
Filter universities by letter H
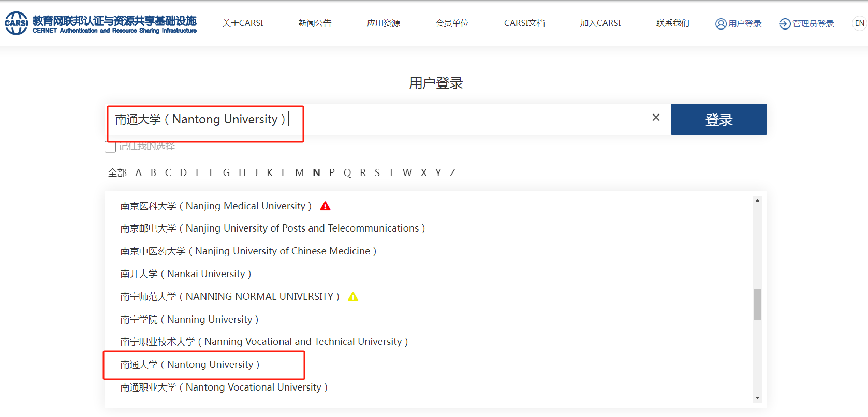coord(242,173)
